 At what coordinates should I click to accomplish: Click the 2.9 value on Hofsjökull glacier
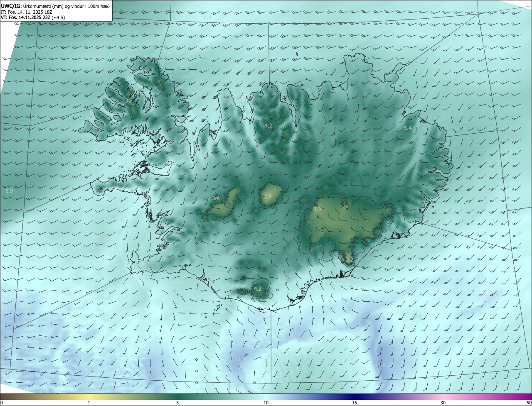(268, 196)
